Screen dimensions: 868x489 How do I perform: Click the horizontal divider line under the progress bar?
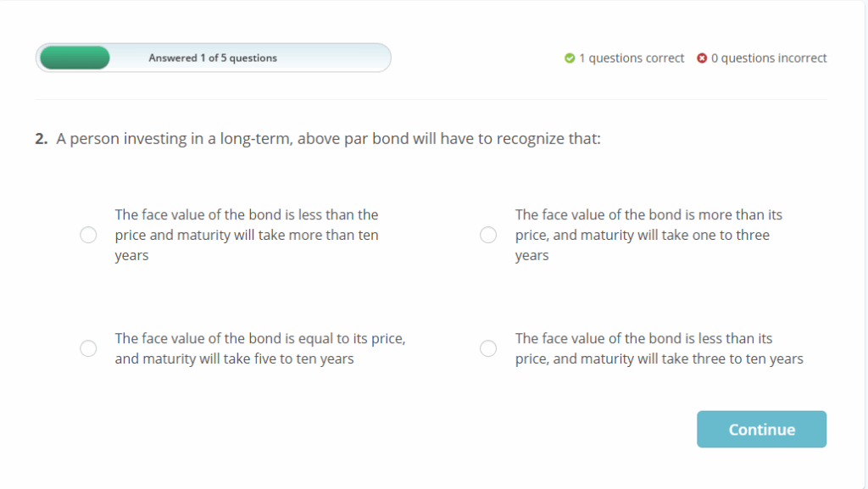(x=431, y=100)
